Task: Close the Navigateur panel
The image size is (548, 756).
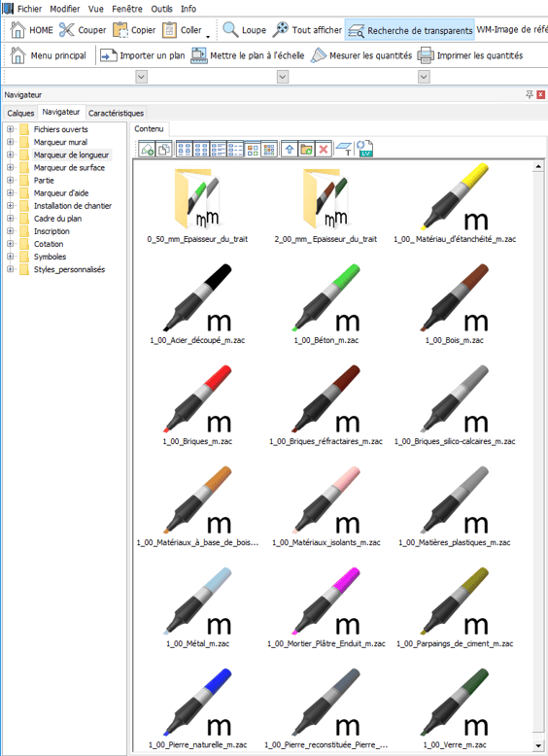Action: [541, 94]
